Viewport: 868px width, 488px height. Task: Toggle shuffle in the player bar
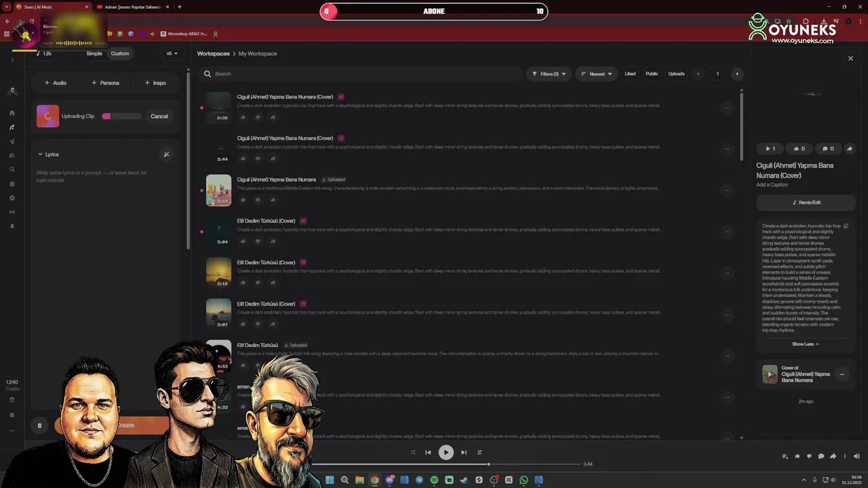[x=412, y=453]
